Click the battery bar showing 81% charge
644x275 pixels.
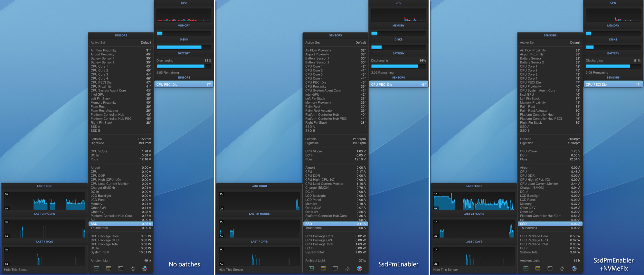click(x=613, y=66)
